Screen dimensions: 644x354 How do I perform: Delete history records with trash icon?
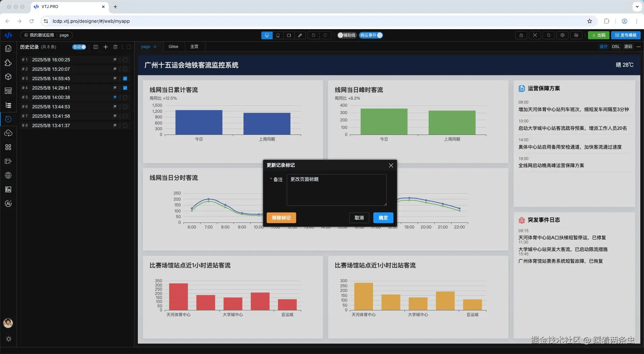(115, 47)
